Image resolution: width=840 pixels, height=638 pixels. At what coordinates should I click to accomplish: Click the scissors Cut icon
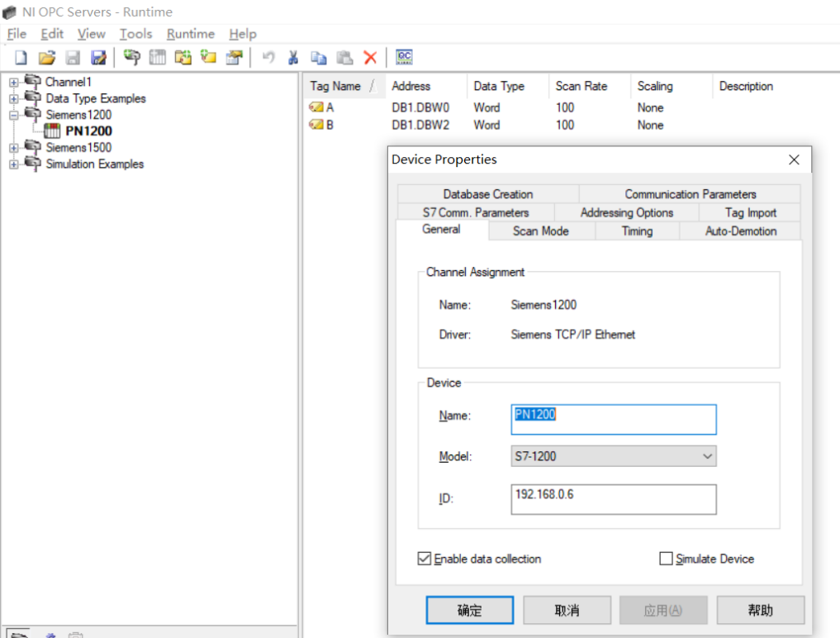click(x=292, y=58)
